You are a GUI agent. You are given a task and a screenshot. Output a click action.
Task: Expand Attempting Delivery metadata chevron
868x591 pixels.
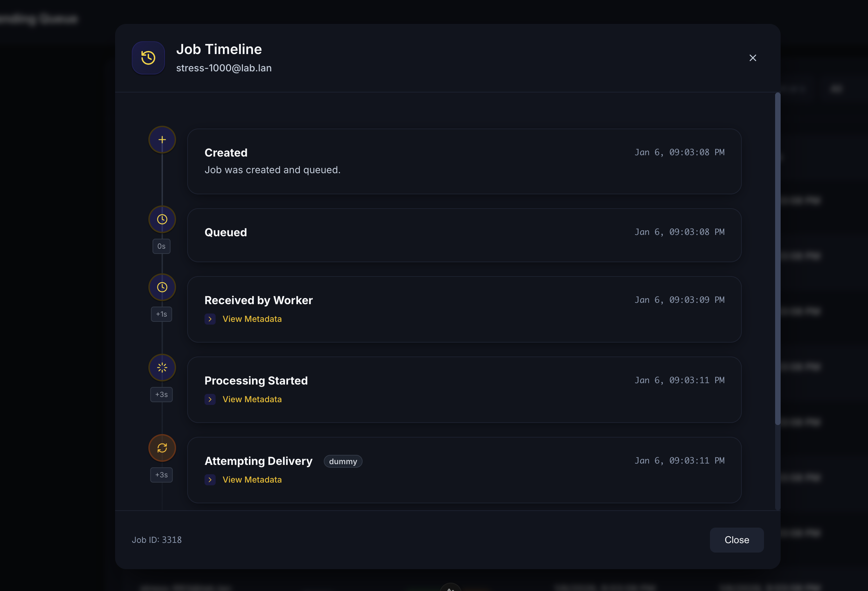click(210, 479)
